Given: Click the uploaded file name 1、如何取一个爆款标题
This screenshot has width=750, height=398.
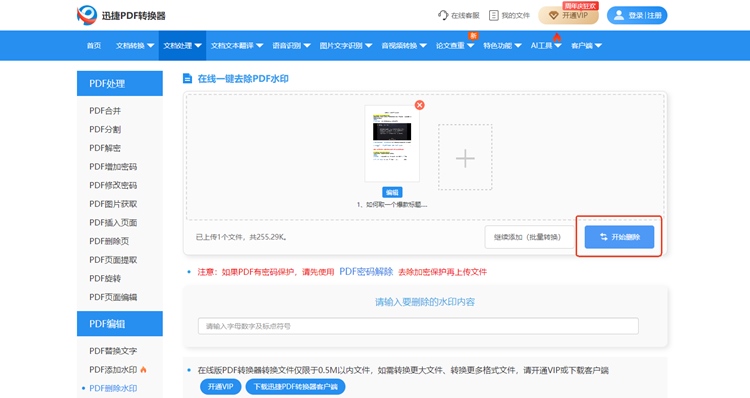Looking at the screenshot, I should (x=392, y=205).
